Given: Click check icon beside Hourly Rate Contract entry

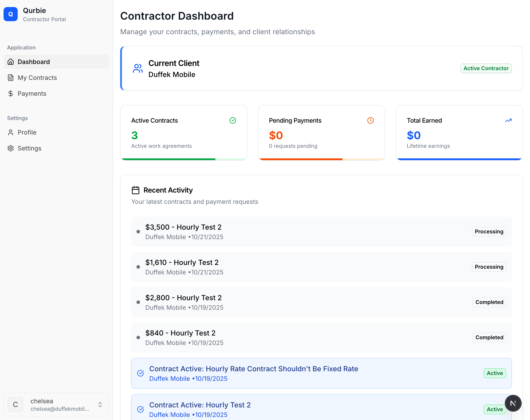Looking at the screenshot, I should 140,373.
